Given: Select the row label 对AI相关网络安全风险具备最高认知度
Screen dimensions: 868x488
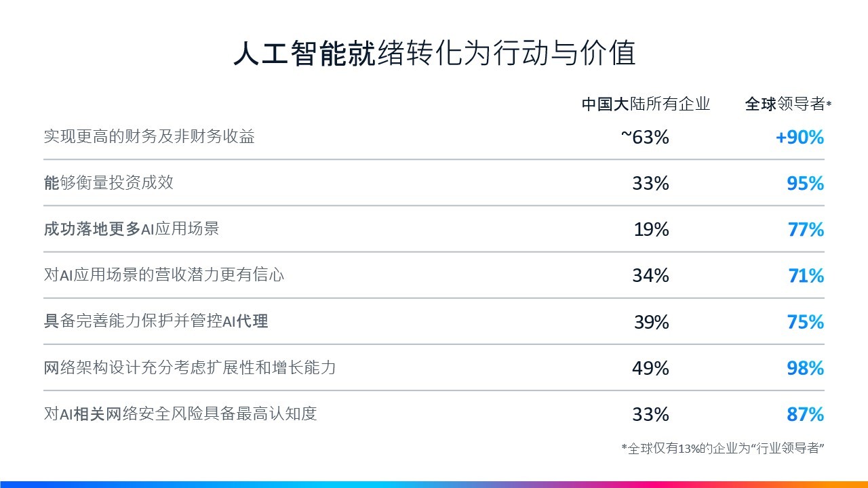Looking at the screenshot, I should 180,413.
